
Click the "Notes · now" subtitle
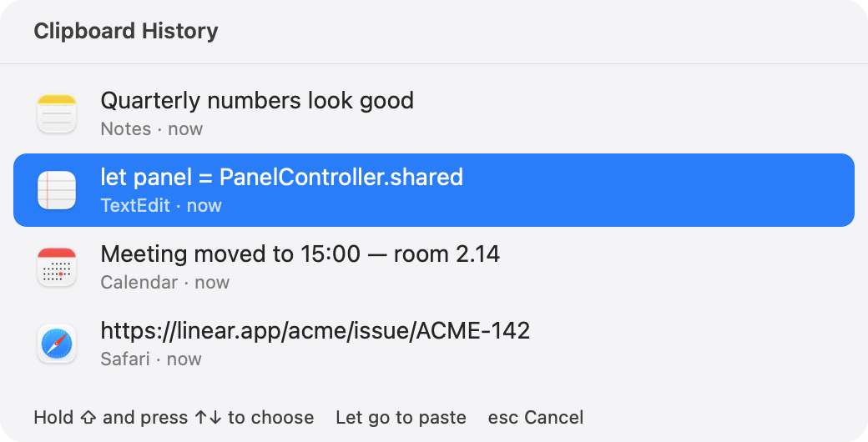pyautogui.click(x=152, y=129)
